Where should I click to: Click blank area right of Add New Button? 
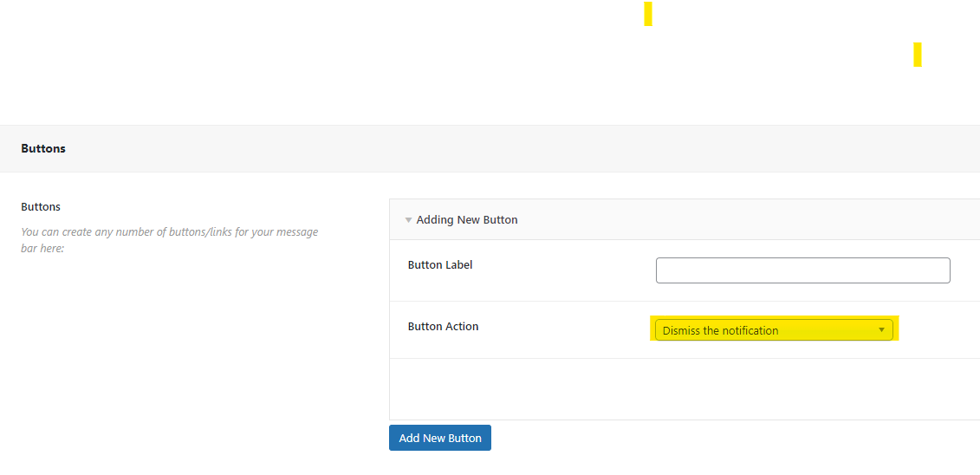(x=693, y=439)
